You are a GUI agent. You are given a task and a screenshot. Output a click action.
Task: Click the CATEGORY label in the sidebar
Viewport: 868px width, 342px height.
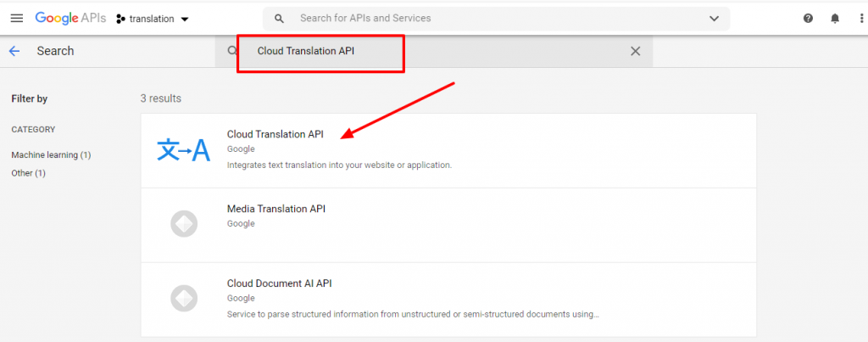point(33,130)
